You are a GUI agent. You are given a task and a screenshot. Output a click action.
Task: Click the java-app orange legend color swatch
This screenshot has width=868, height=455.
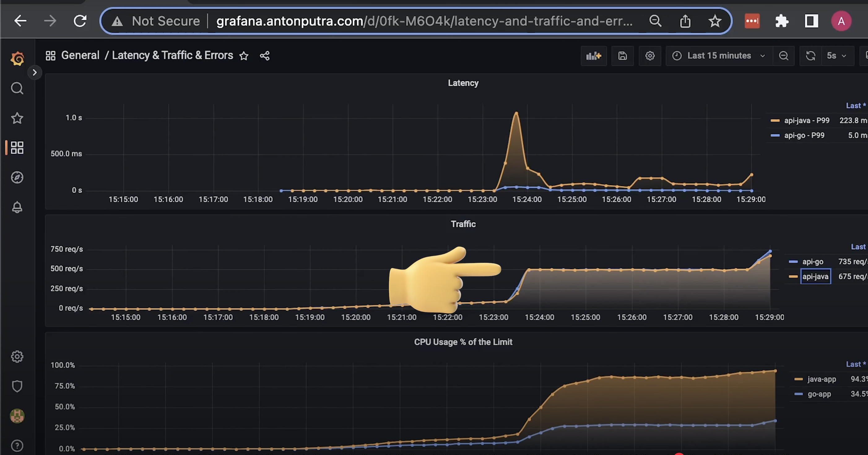[798, 379]
